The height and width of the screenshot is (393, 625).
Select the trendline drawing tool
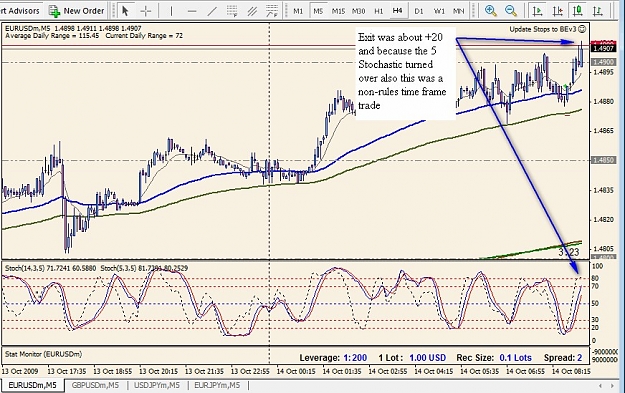212,11
